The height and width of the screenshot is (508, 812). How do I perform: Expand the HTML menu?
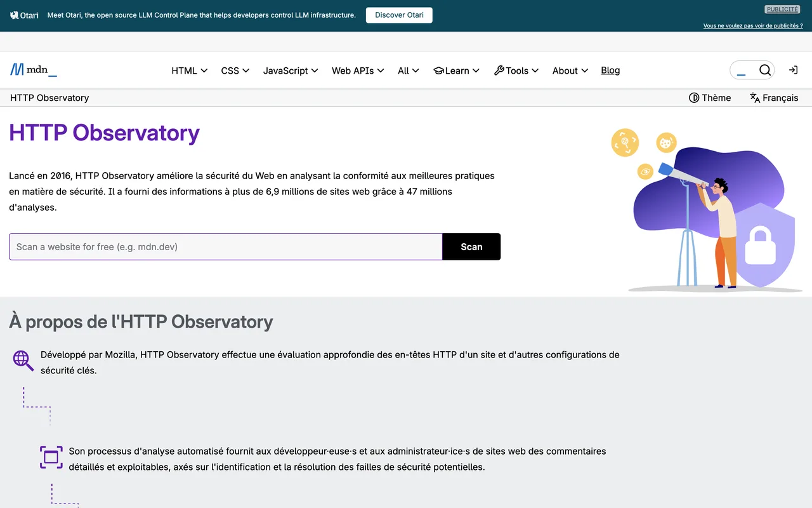[x=190, y=70]
